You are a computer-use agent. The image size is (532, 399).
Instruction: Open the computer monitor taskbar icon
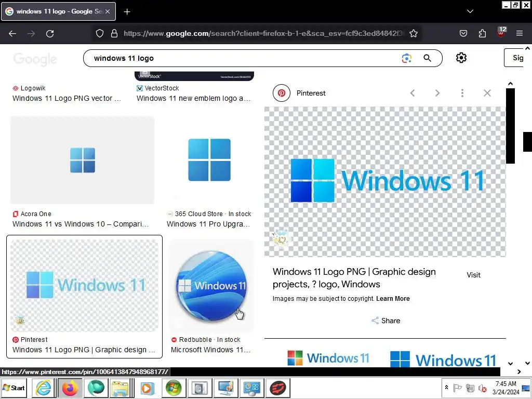point(225,388)
